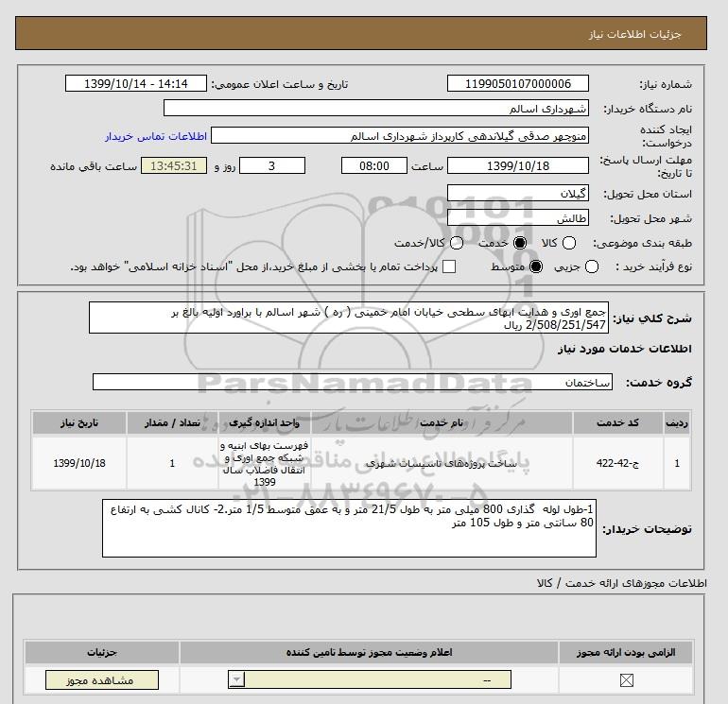Click the تعداد / مقدار column header
This screenshot has width=728, height=704.
coord(172,422)
